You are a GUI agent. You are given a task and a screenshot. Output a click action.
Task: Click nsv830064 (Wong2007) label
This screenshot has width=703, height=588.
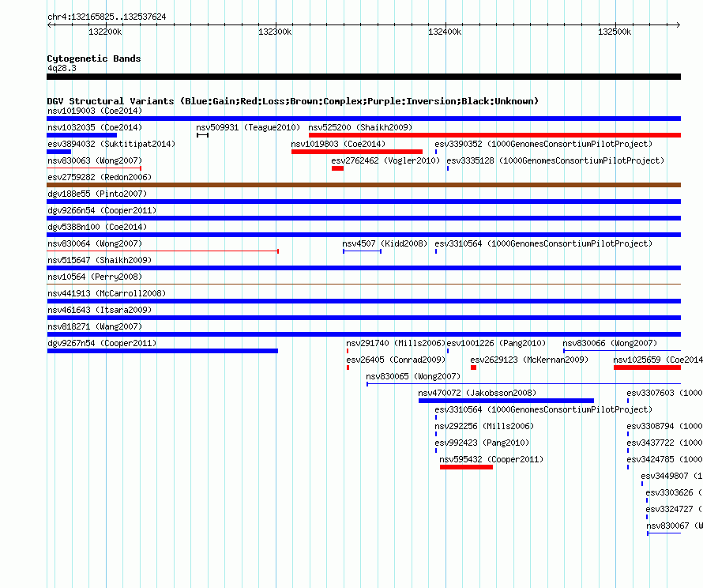point(95,243)
